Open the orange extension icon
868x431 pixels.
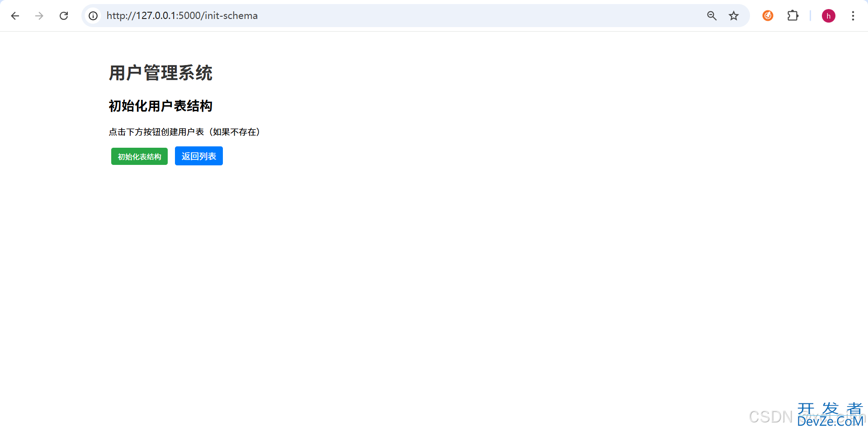pyautogui.click(x=768, y=16)
